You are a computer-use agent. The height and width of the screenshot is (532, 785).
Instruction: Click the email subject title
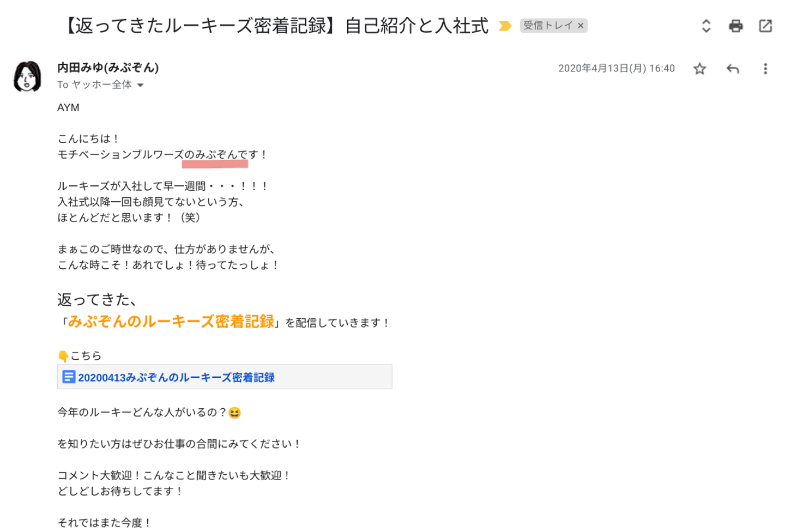(276, 26)
